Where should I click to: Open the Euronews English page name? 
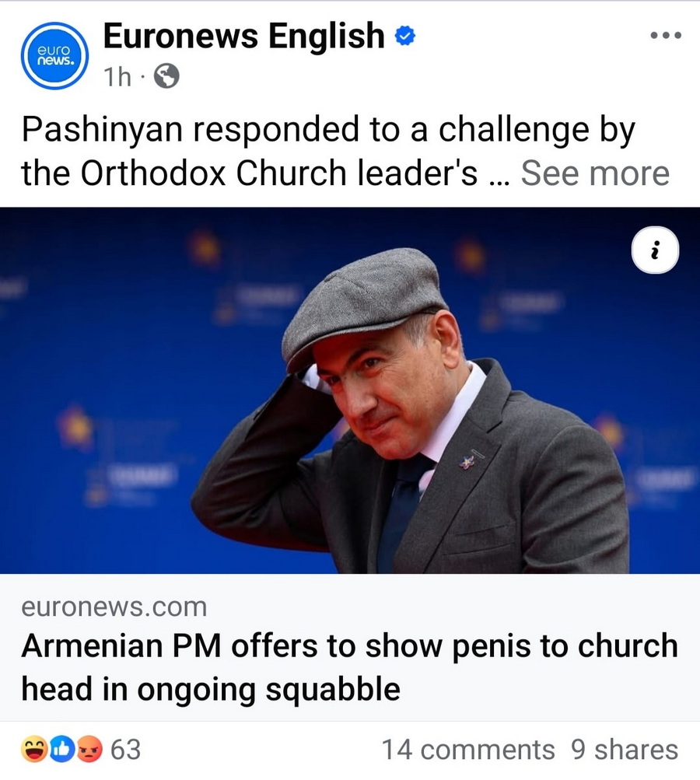coord(243,36)
